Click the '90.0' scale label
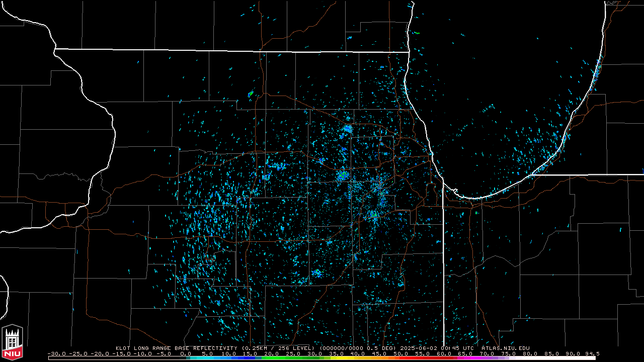Viewport: 644px width, 362px height. pyautogui.click(x=574, y=353)
